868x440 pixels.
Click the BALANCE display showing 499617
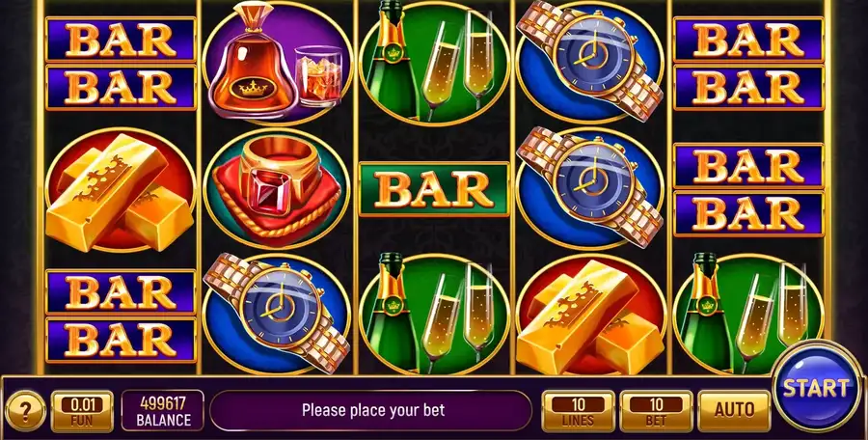click(163, 411)
